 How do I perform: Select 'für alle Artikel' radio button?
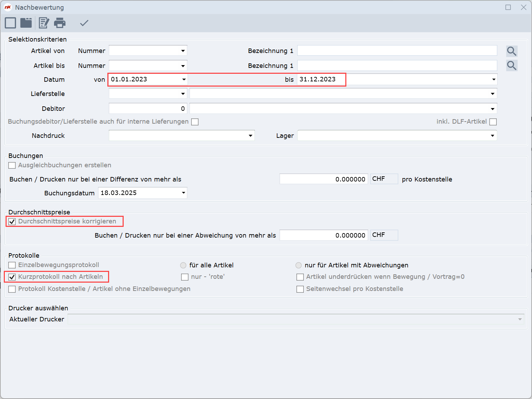pos(183,265)
